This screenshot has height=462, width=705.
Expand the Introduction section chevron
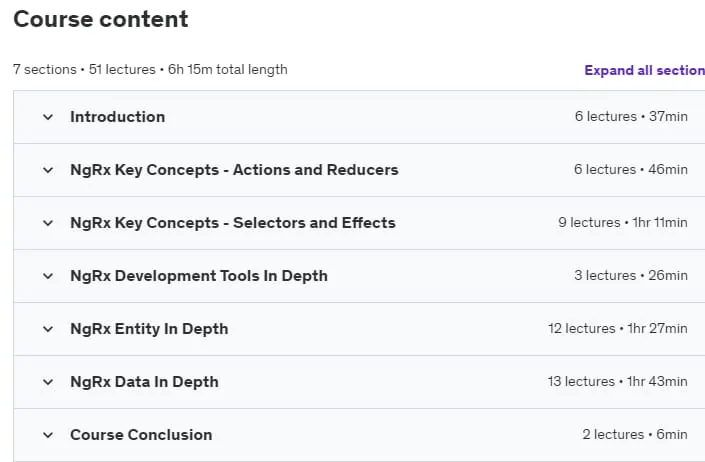coord(48,117)
